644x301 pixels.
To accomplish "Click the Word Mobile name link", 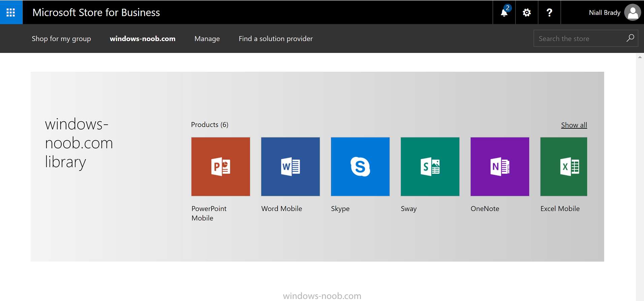I will 282,209.
